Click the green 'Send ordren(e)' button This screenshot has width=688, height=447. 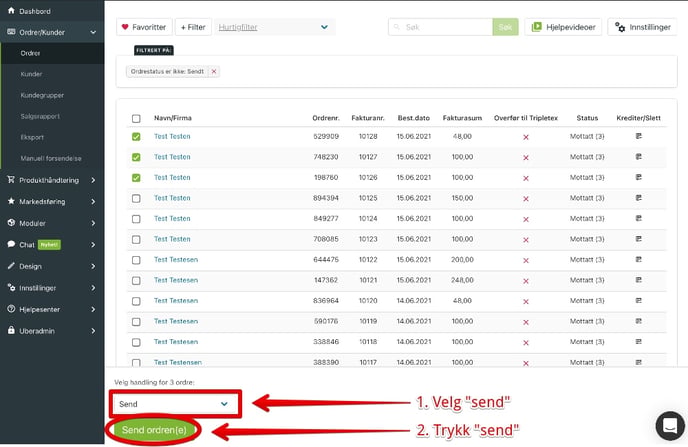154,430
